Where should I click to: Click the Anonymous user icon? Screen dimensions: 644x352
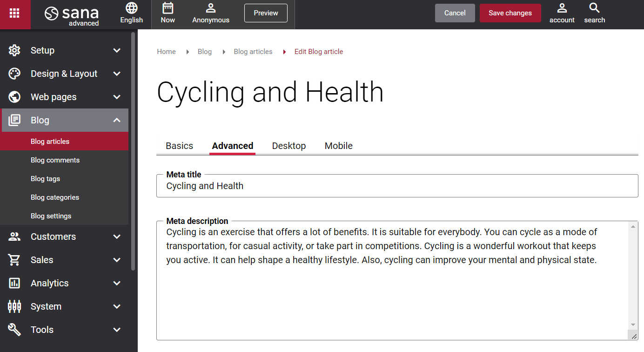(x=210, y=8)
